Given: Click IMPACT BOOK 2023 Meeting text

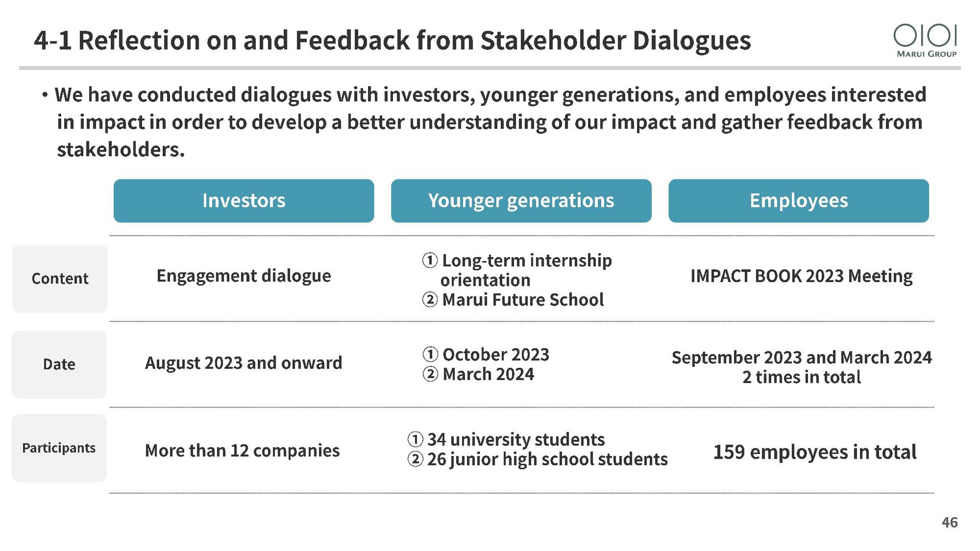Looking at the screenshot, I should pyautogui.click(x=801, y=276).
